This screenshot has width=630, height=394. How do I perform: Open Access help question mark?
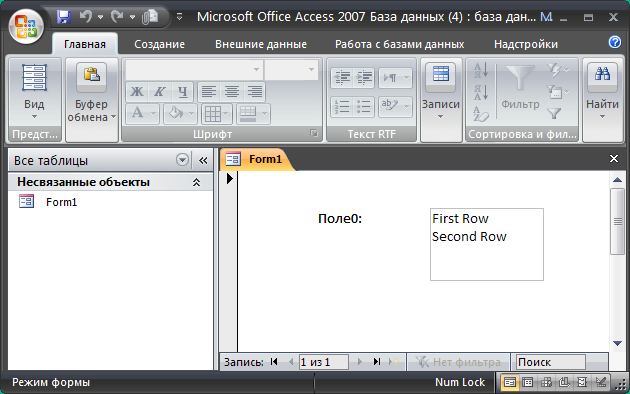tap(615, 42)
